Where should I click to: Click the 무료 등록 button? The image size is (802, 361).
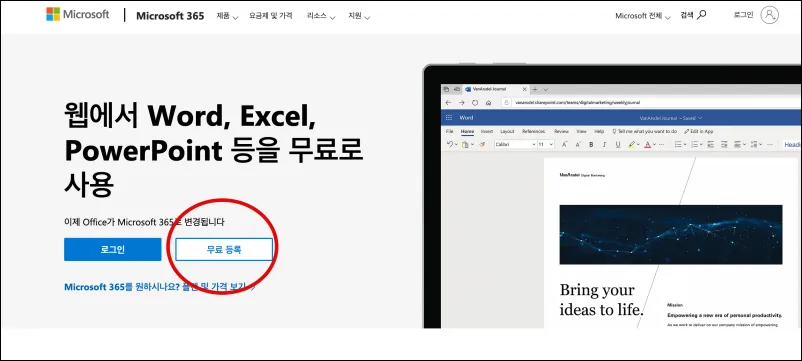tap(224, 250)
